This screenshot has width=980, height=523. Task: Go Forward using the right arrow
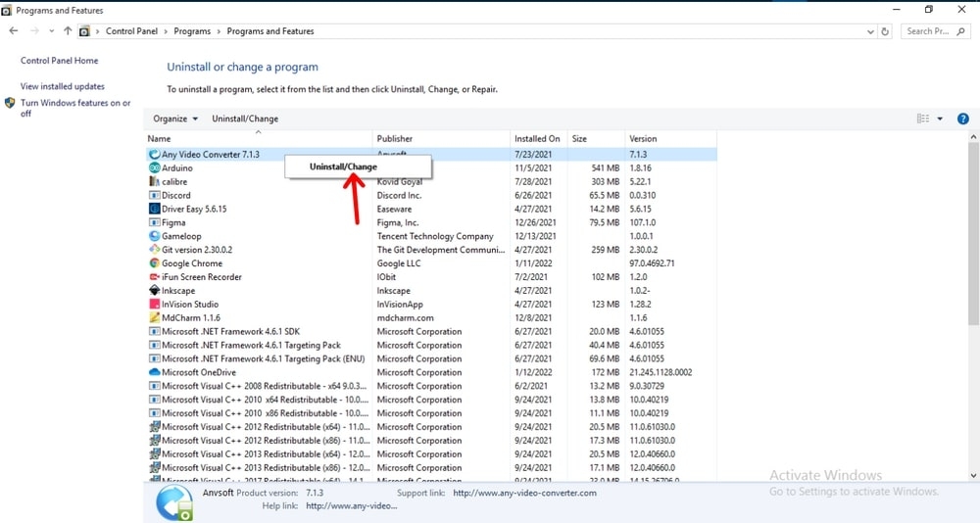pyautogui.click(x=34, y=30)
